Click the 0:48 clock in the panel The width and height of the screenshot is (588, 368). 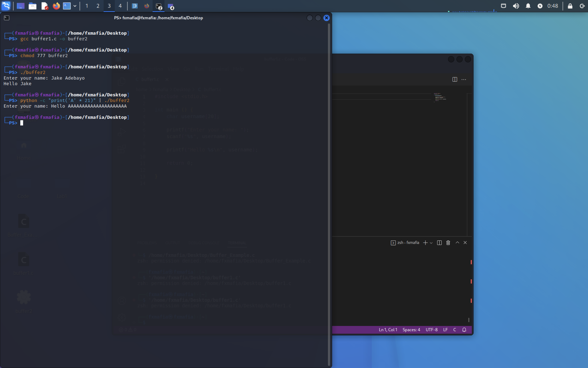pos(552,6)
